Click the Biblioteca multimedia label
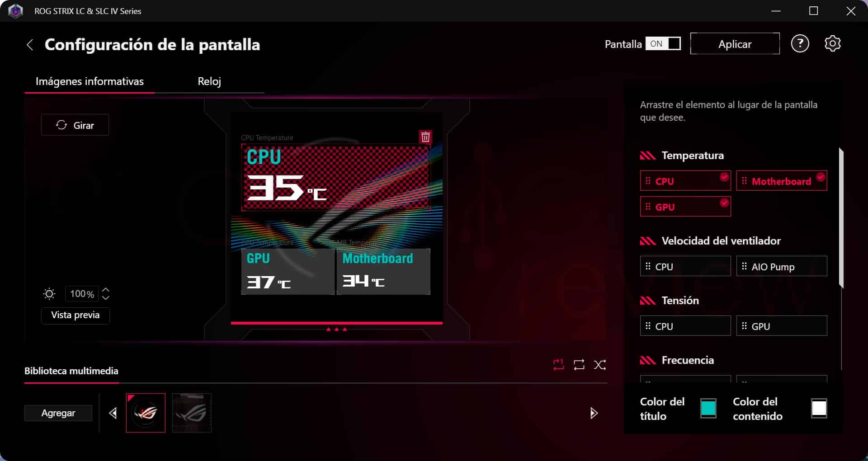Image resolution: width=868 pixels, height=461 pixels. pos(71,371)
